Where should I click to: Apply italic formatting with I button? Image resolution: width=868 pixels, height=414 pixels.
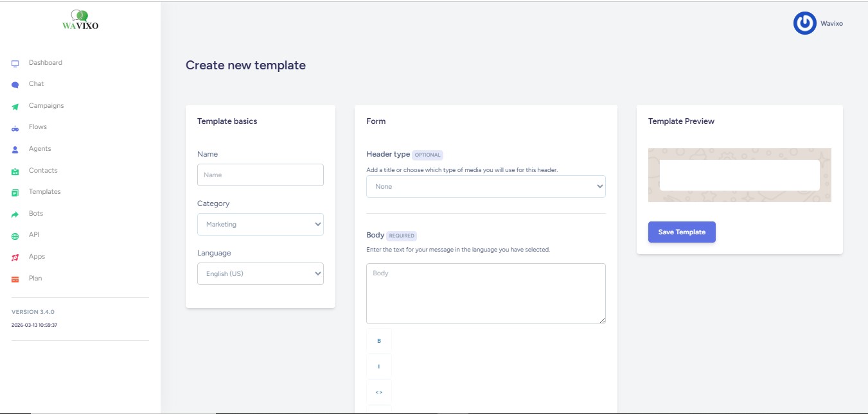pos(379,367)
